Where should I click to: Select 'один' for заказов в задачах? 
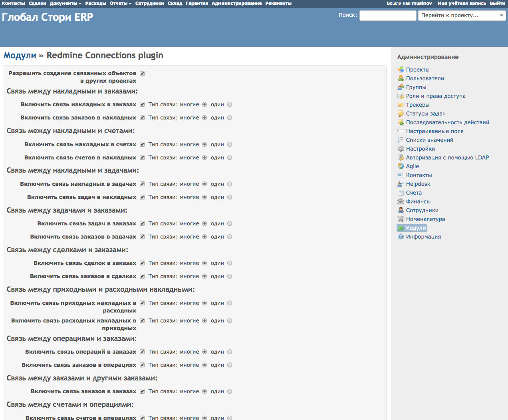(230, 237)
